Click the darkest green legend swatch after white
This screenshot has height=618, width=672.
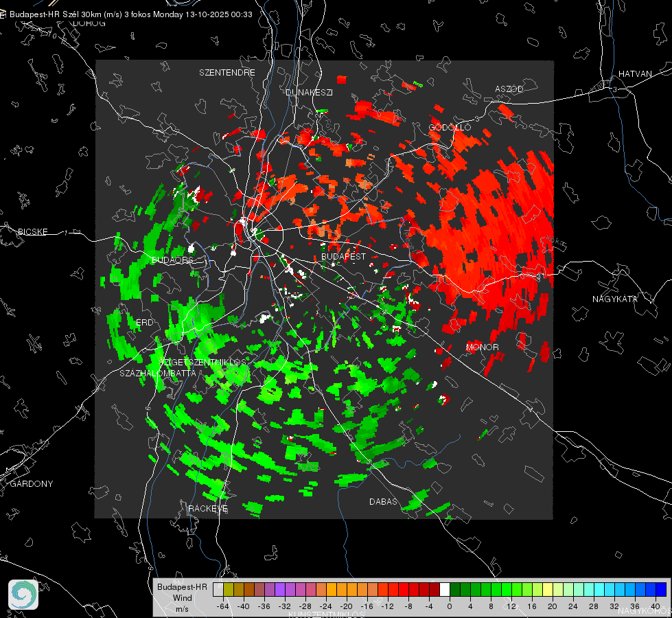(455, 590)
